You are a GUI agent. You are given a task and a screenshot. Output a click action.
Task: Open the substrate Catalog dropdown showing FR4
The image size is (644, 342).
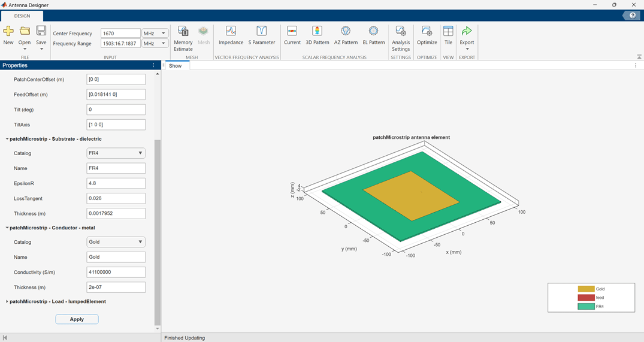pos(116,153)
